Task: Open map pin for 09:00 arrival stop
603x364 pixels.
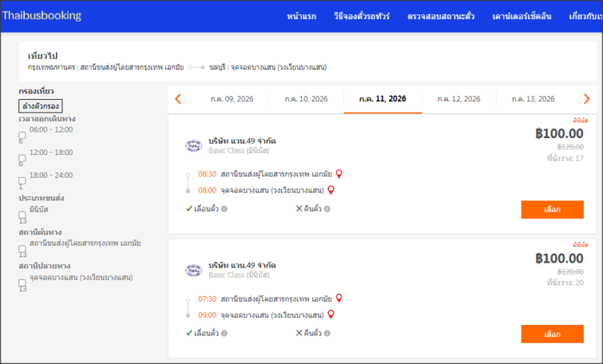Action: pyautogui.click(x=331, y=314)
